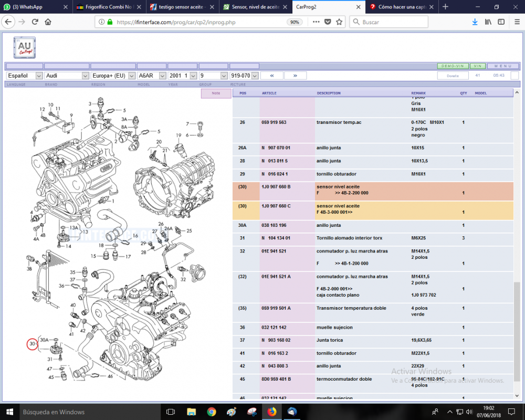Viewport: 525px width, 420px height.
Task: Open the Firefox downloads panel
Action: [475, 22]
